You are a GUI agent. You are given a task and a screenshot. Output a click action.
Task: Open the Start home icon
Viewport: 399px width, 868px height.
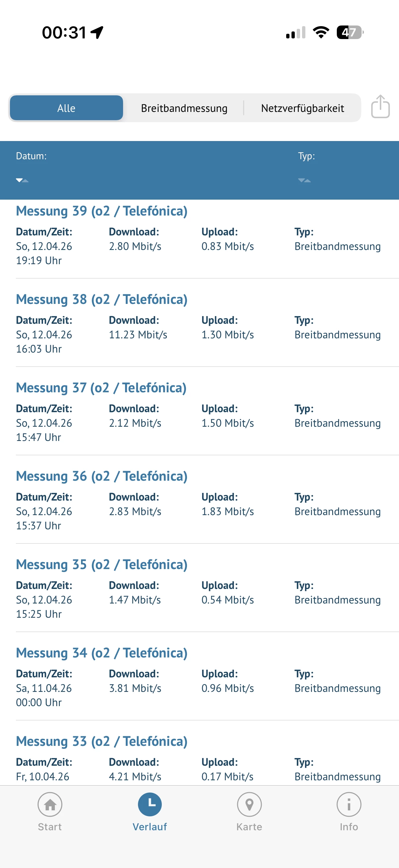(x=50, y=805)
